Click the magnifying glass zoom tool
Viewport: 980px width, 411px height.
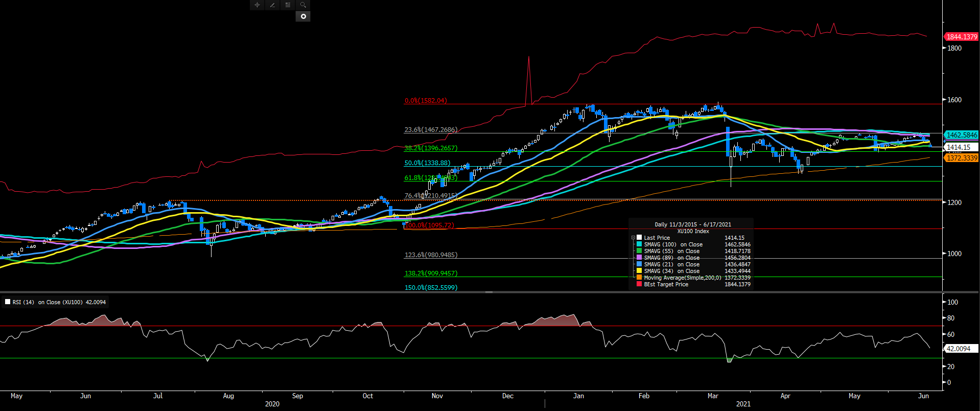[303, 5]
